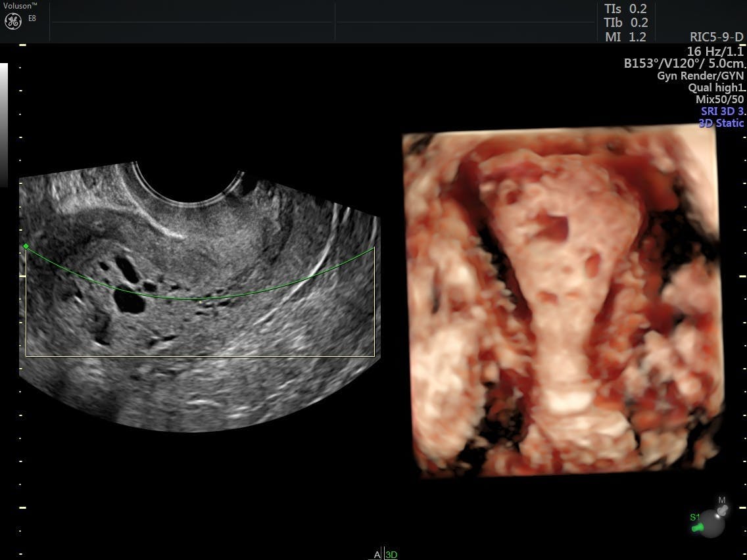Click the Voluson brand label

point(20,5)
